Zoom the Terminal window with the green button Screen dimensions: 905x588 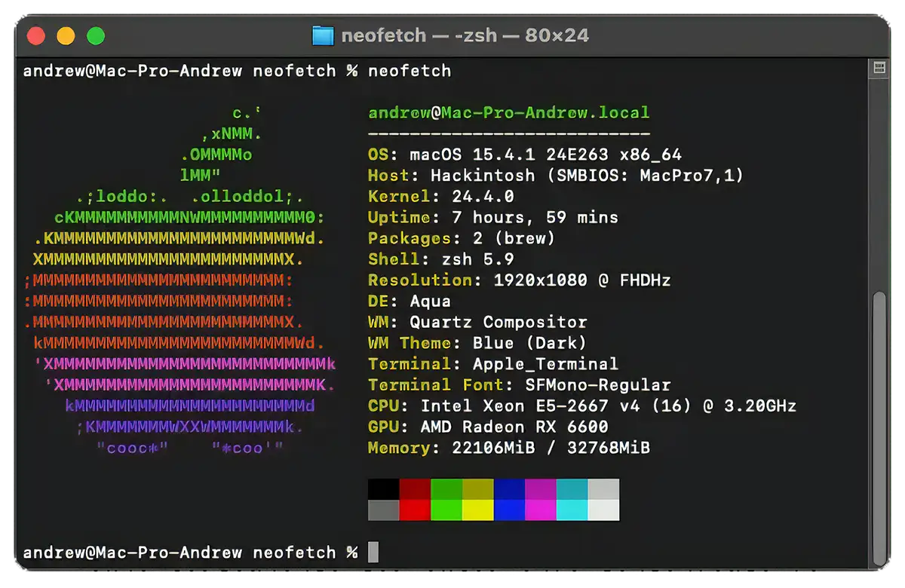tap(96, 35)
